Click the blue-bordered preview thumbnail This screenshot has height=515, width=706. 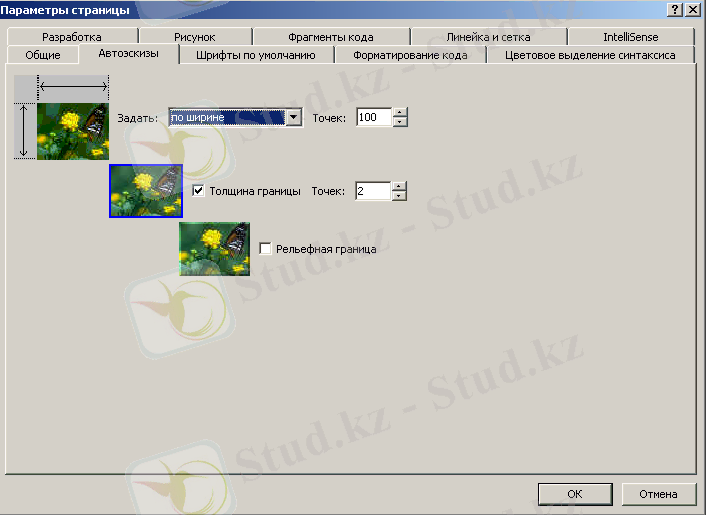point(146,191)
